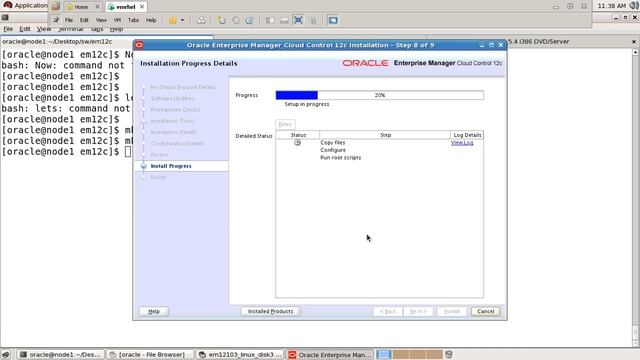Open the VMware Help menu
Image resolution: width=640 pixels, height=360 pixels.
point(151,20)
